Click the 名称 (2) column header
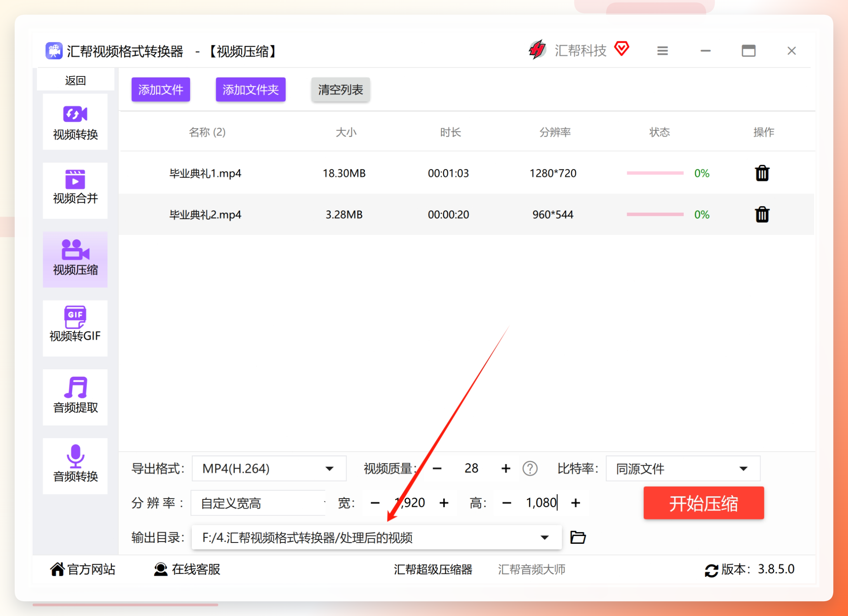Screen dimensions: 848x616 pos(207,132)
